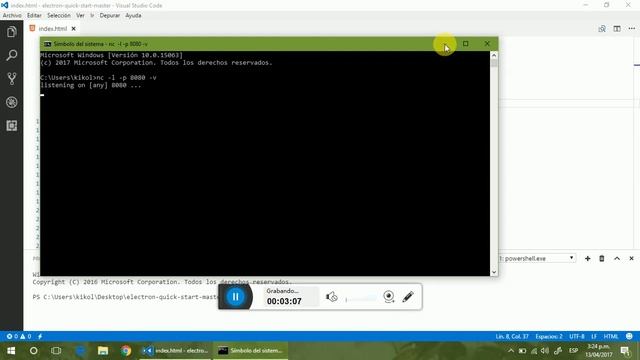The width and height of the screenshot is (640, 360).
Task: Open the Source Control view
Action: click(x=11, y=78)
